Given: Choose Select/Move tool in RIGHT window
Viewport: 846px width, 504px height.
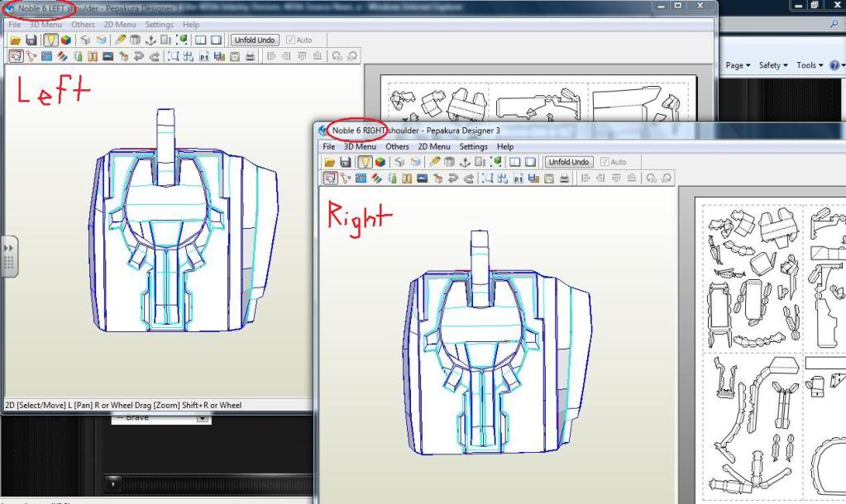Looking at the screenshot, I should pyautogui.click(x=330, y=178).
